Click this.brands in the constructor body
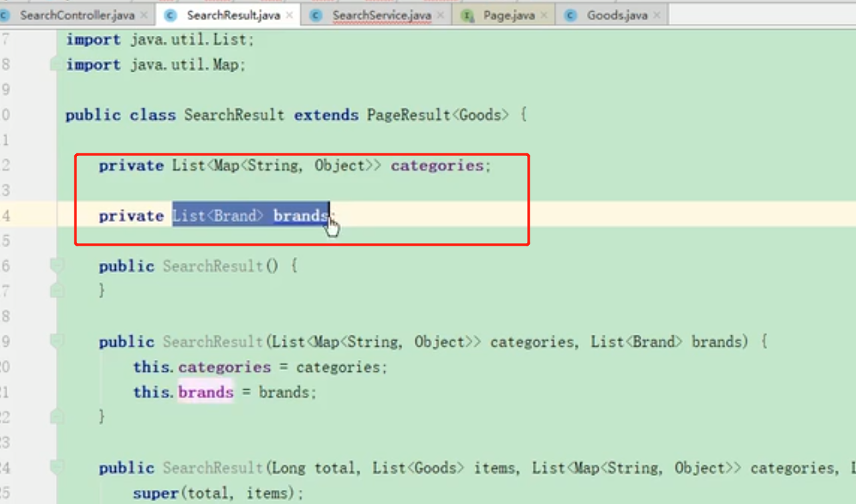The height and width of the screenshot is (504, 856). [183, 392]
